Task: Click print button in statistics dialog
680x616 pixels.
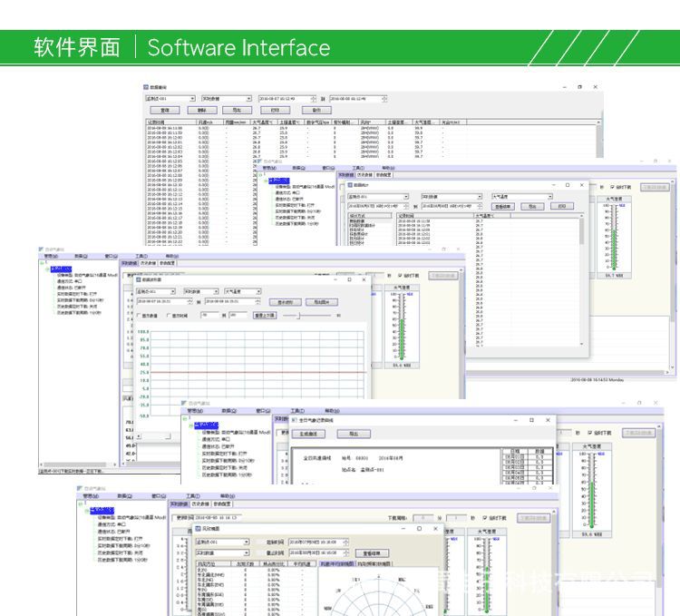Action: (562, 206)
